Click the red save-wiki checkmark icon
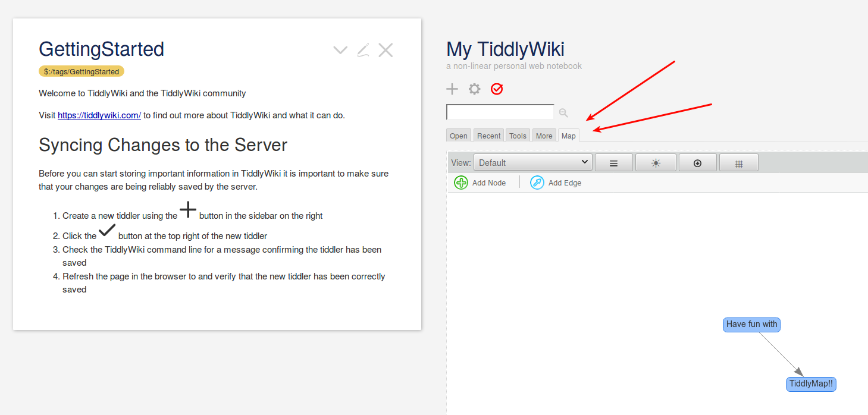This screenshot has width=868, height=415. [x=497, y=89]
